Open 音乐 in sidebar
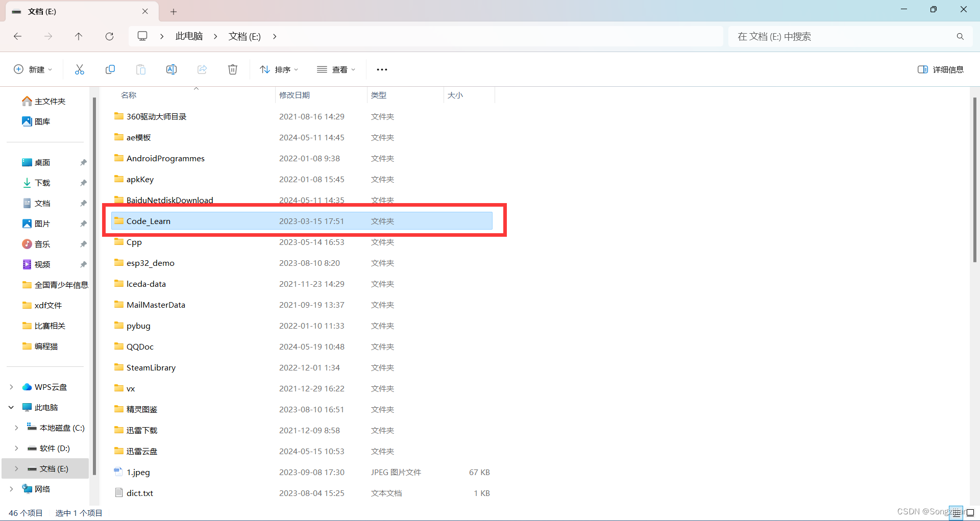This screenshot has width=980, height=521. coord(36,244)
